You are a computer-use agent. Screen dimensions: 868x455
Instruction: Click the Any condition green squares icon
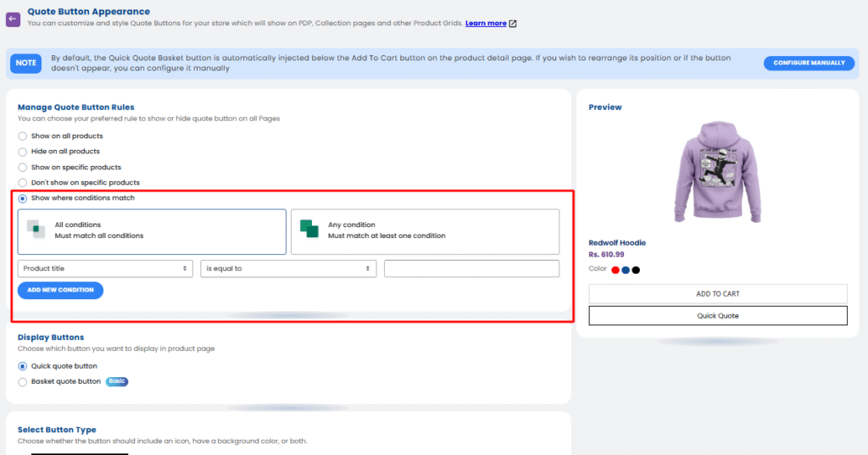tap(308, 230)
